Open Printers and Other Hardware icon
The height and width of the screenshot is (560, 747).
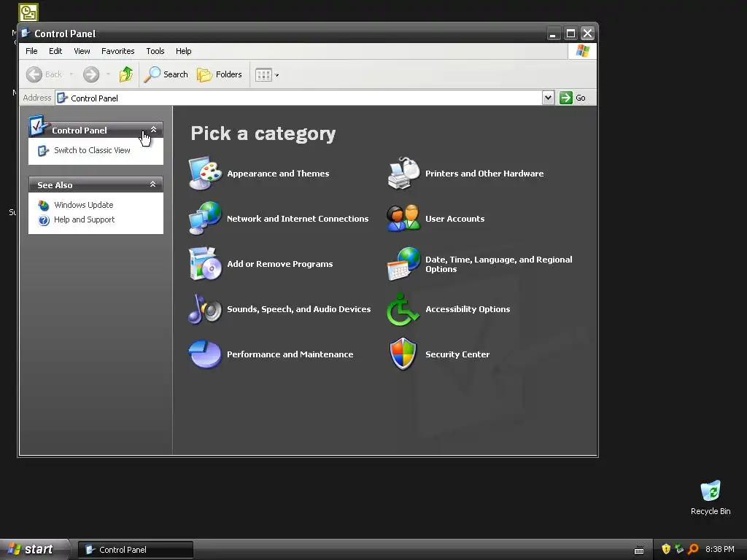click(x=403, y=174)
